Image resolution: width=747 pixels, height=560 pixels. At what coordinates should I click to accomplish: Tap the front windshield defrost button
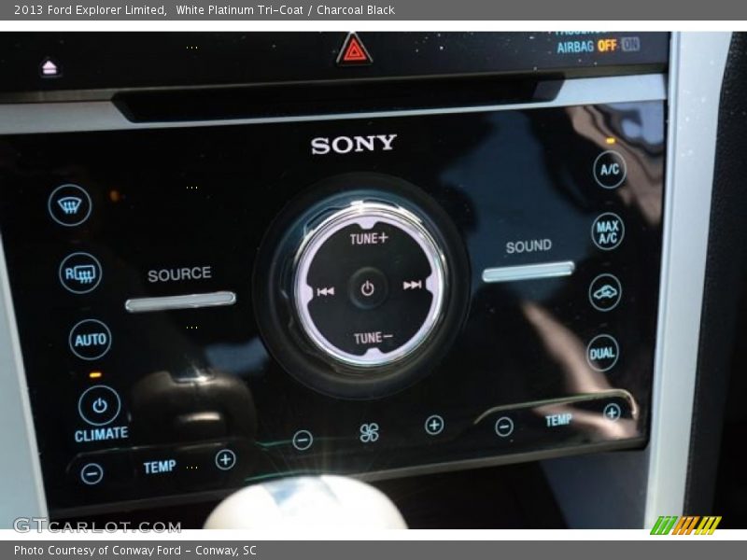coord(69,205)
